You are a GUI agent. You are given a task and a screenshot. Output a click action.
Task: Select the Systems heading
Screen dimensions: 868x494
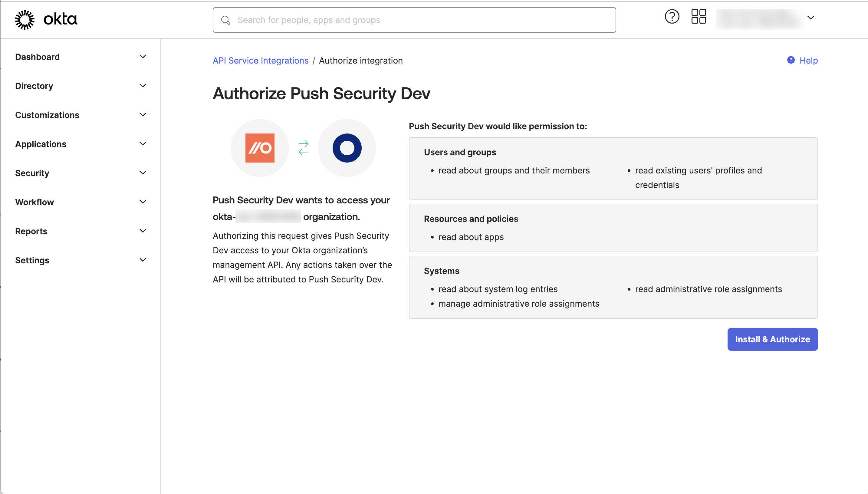[441, 271]
